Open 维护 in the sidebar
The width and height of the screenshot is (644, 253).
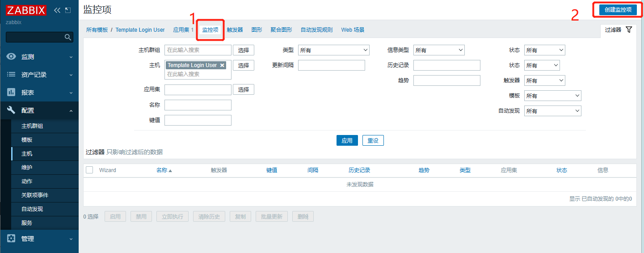[x=27, y=168]
